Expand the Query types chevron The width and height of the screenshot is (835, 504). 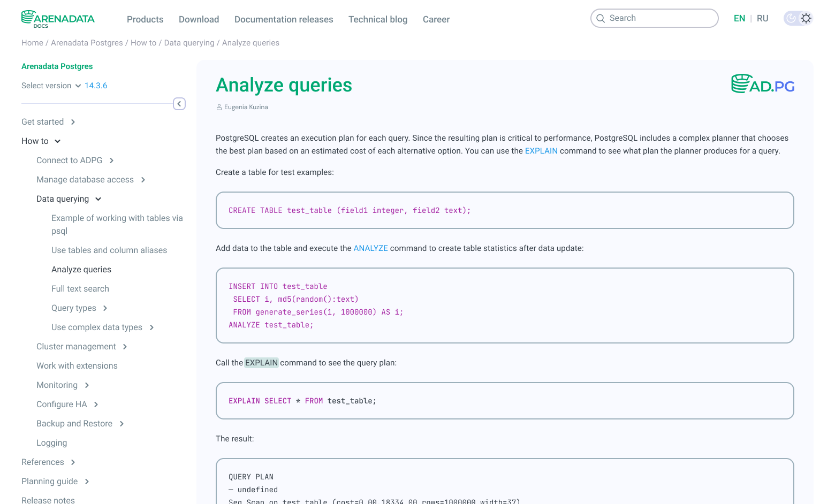coord(105,308)
